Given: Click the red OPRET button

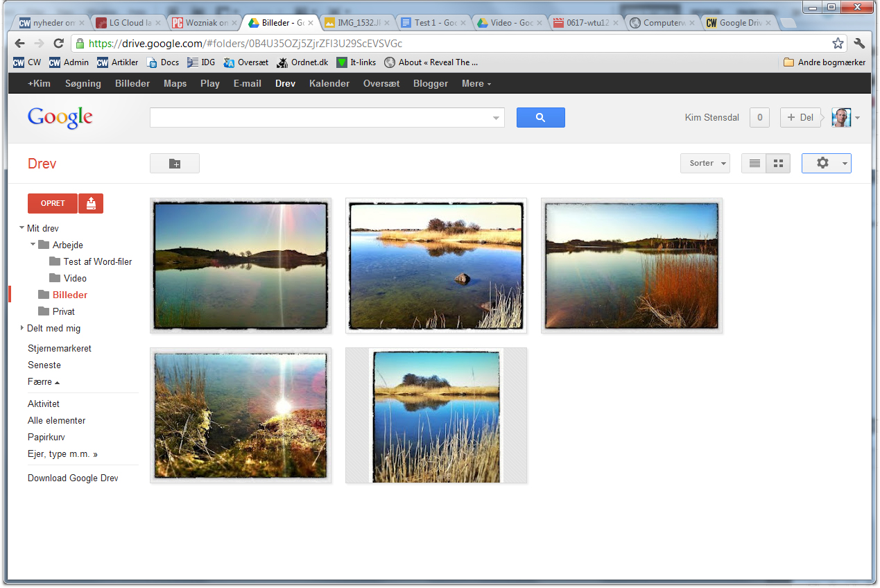Looking at the screenshot, I should (x=53, y=203).
